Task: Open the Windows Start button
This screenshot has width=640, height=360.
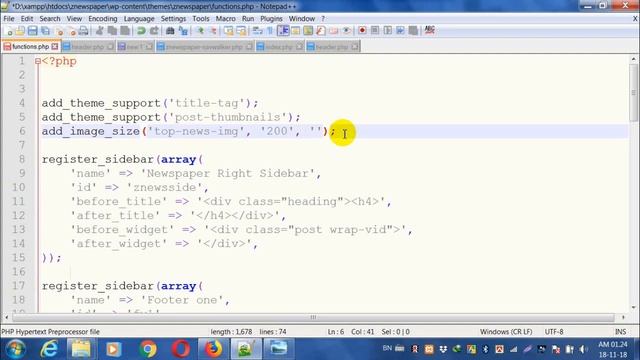Action: pos(15,349)
